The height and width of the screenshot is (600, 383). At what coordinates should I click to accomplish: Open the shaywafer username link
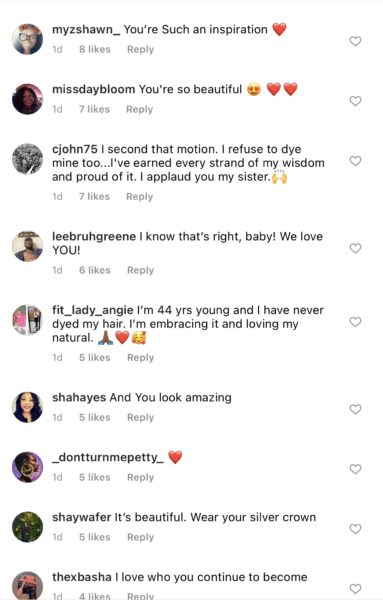click(x=82, y=517)
